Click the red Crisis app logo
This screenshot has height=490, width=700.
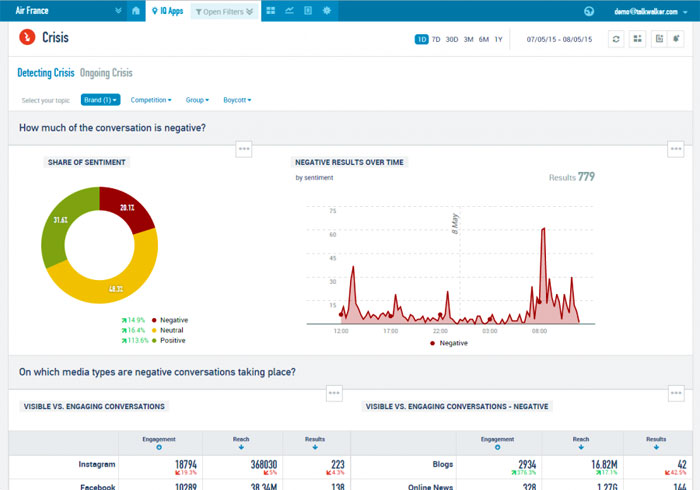[27, 37]
